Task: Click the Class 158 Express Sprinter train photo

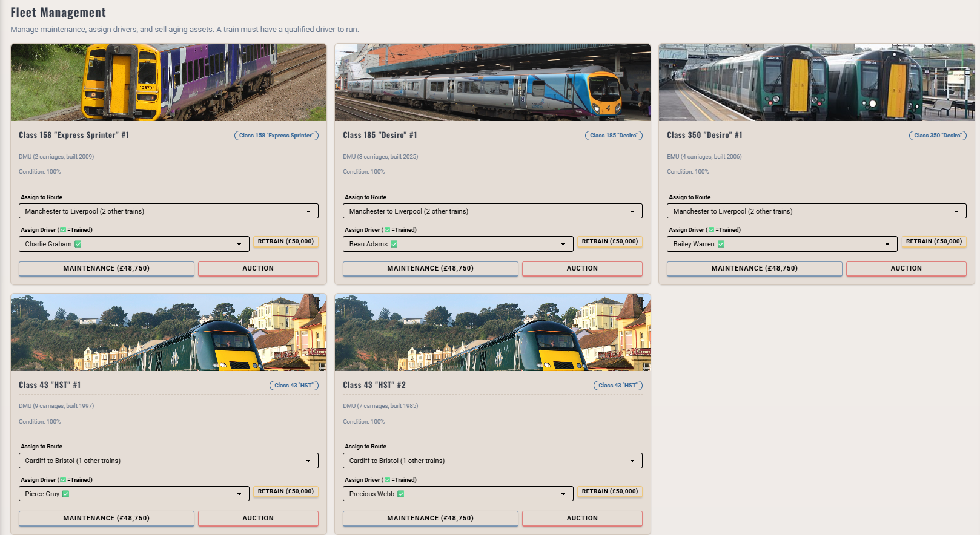Action: (x=168, y=82)
